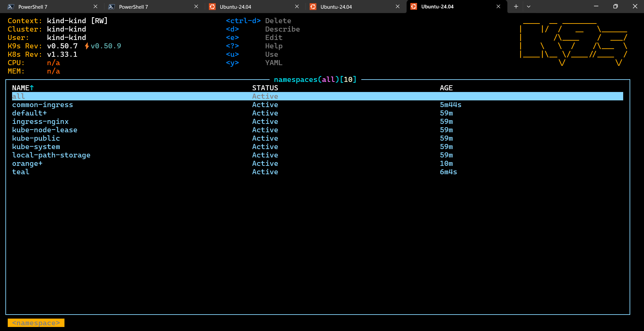Image resolution: width=644 pixels, height=331 pixels.
Task: Click the AGE column header
Action: [446, 88]
